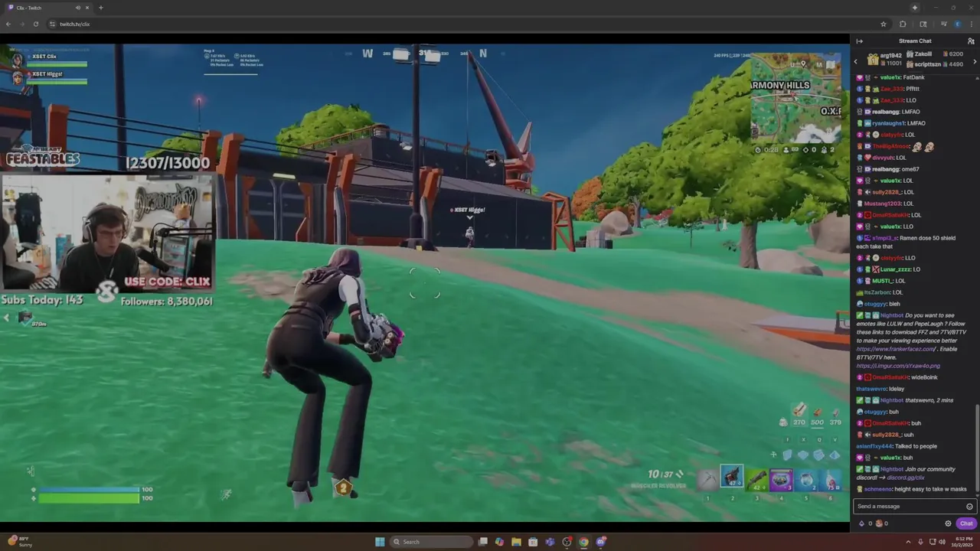Open arg1942 top gifter entry

click(x=885, y=59)
